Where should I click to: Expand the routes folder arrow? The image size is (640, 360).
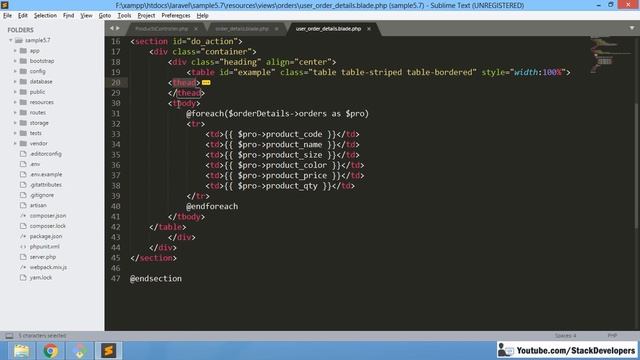15,112
